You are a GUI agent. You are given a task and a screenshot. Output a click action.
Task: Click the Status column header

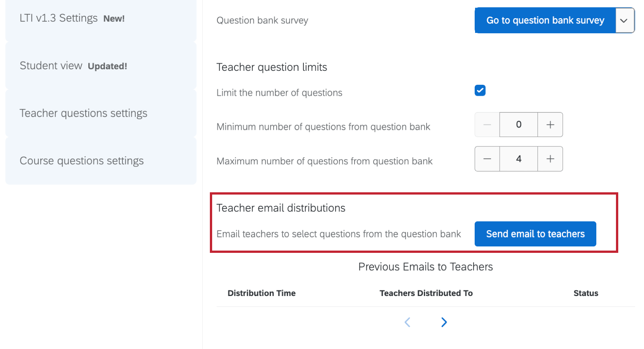(586, 293)
